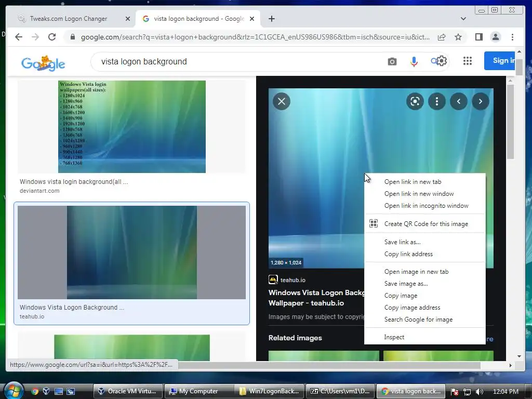The image size is (532, 399).
Task: Choose Open link in incognito window
Action: point(425,206)
